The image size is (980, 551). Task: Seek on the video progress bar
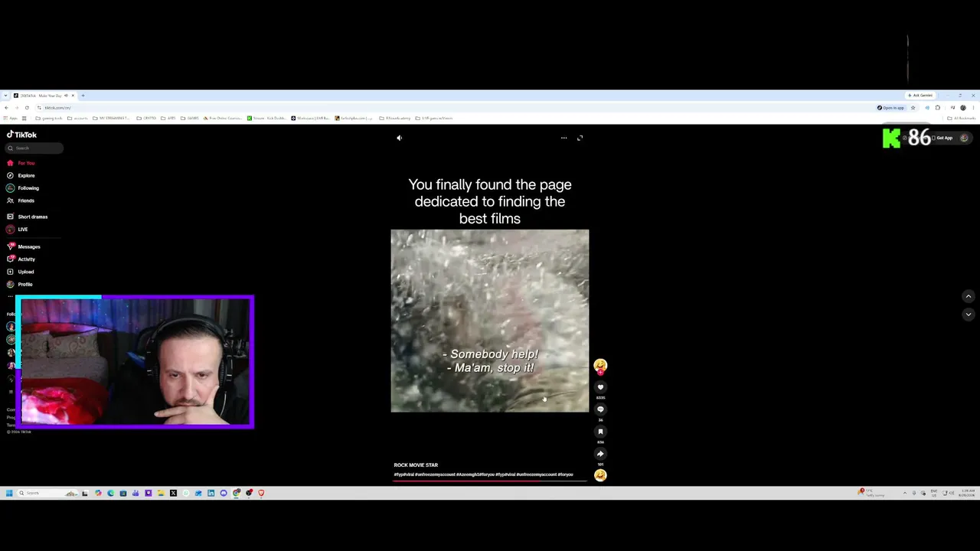(490, 481)
